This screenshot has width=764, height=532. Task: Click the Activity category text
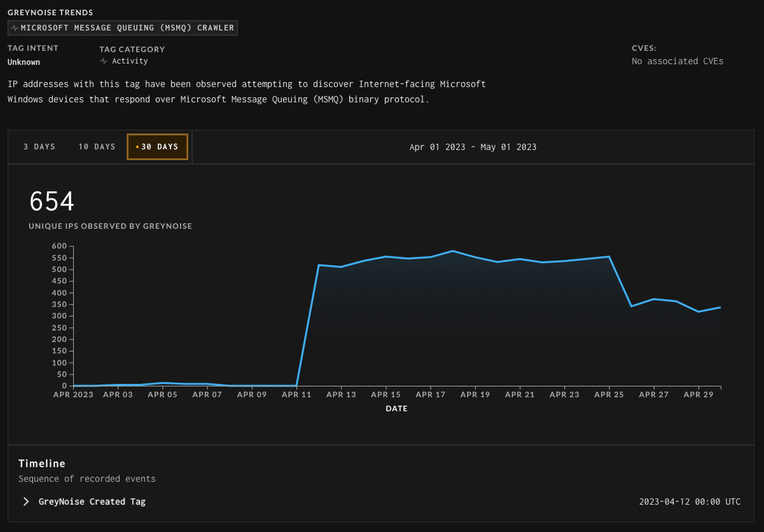130,61
